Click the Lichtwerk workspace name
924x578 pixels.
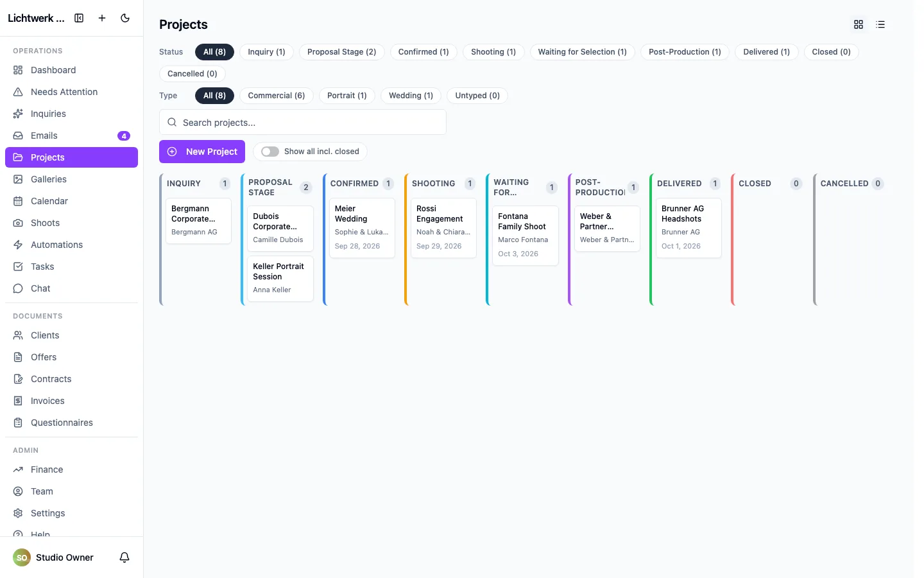point(36,18)
